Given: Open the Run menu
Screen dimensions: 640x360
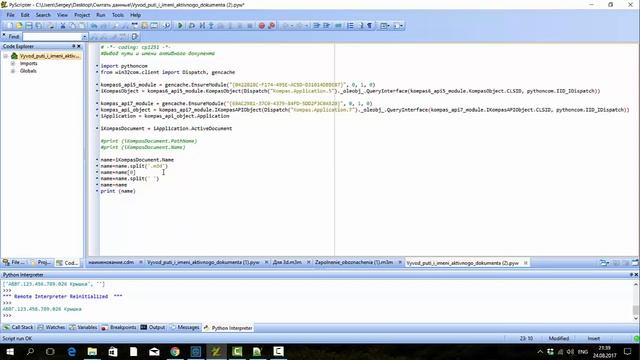Looking at the screenshot, I should 101,15.
